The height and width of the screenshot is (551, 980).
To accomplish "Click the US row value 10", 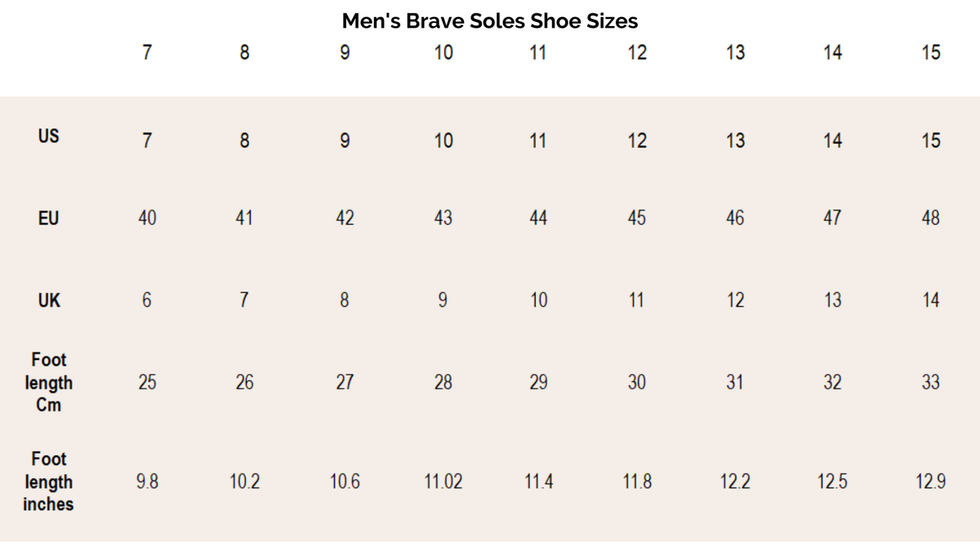I will point(443,140).
